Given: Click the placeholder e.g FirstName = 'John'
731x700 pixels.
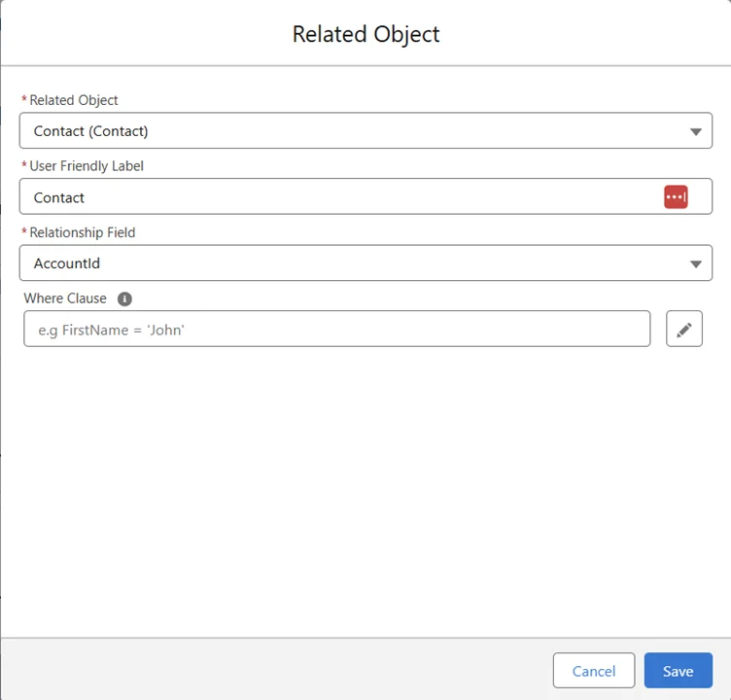Looking at the screenshot, I should click(112, 331).
